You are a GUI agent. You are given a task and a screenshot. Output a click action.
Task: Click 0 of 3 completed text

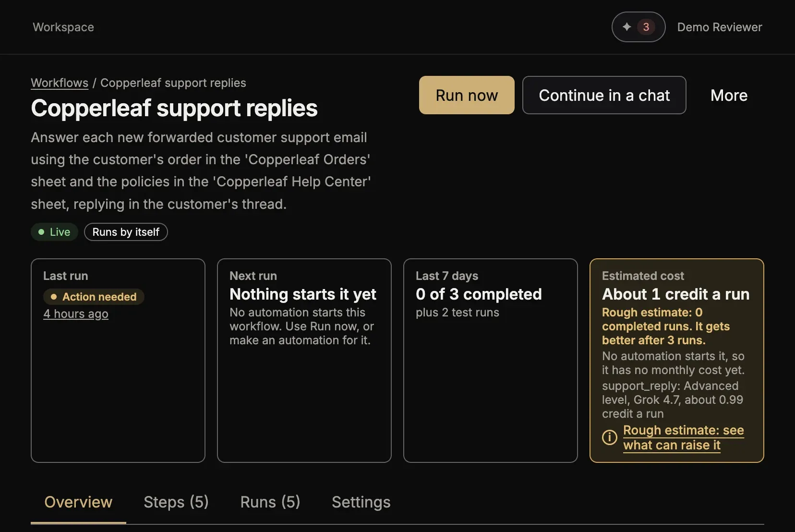pos(479,294)
